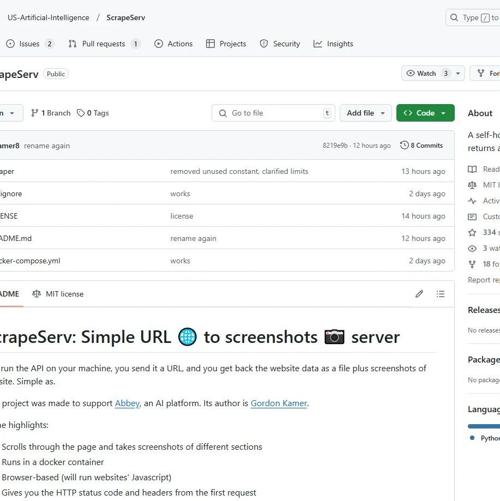Open the green Code dropdown
Screen dimensions: 500x501
tap(425, 113)
